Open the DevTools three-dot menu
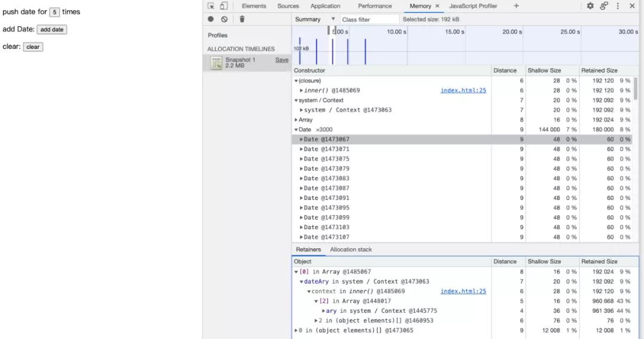Viewport: 644px width, 339px height. point(618,6)
